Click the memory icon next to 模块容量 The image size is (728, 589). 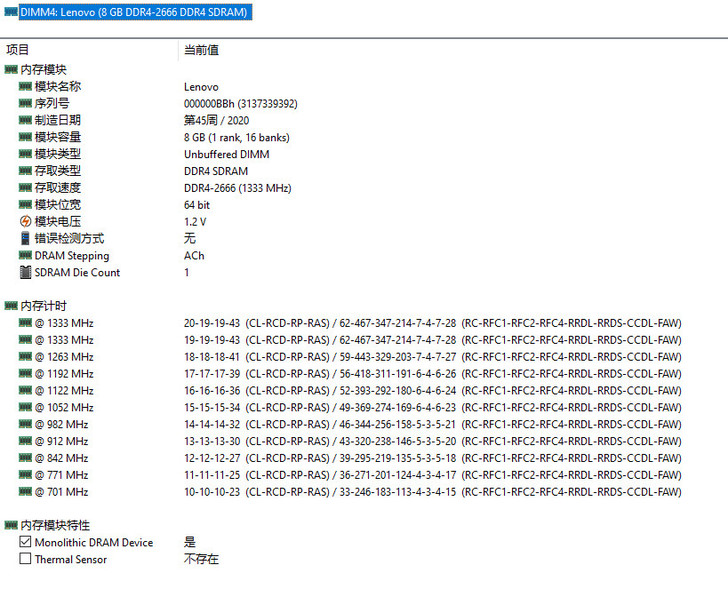[25, 137]
